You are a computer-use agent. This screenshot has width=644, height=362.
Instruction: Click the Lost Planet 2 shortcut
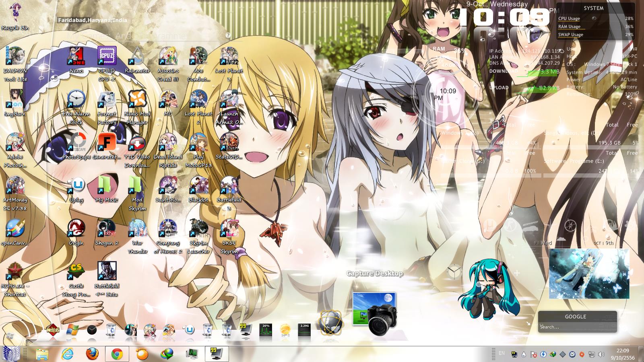[x=198, y=107]
